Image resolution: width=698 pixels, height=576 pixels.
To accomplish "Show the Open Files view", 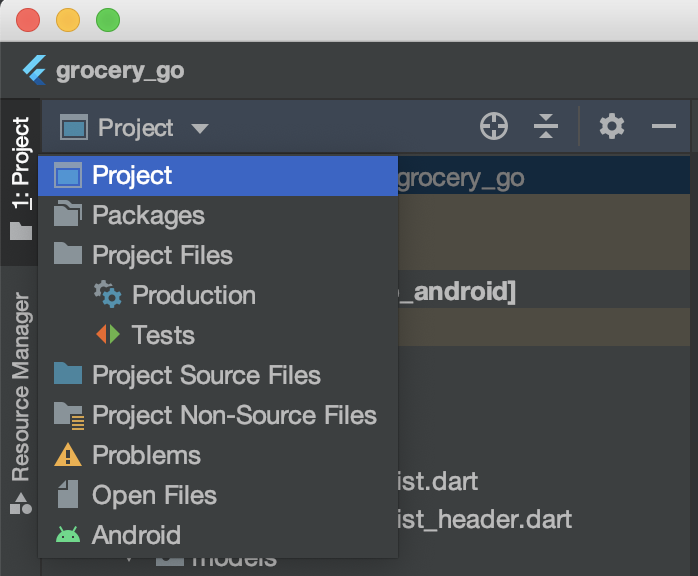I will 154,495.
